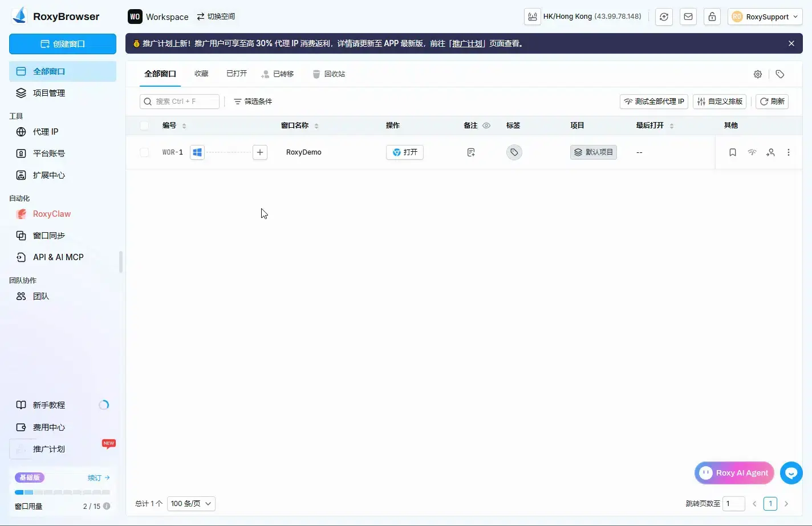Click the plus icon next to WOR-1

point(260,152)
